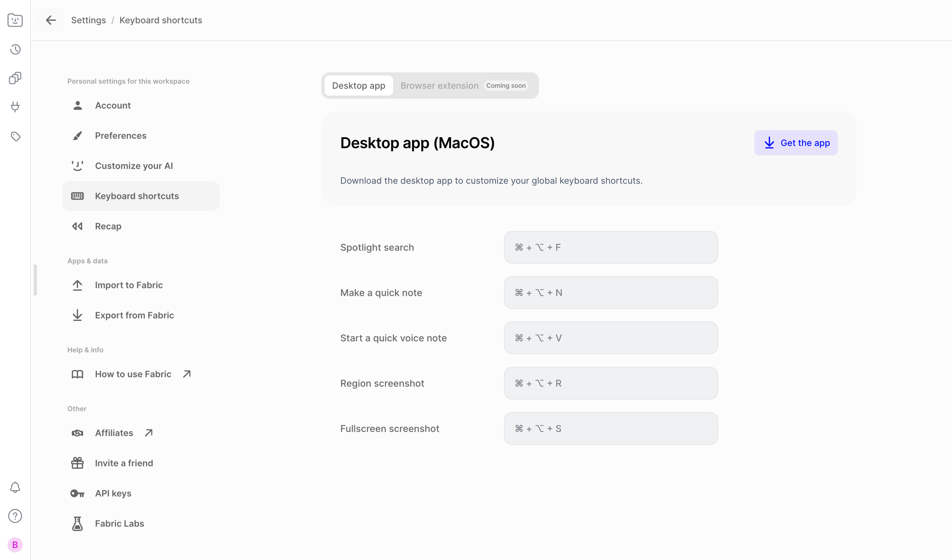952x560 pixels.
Task: Open Recap settings
Action: tap(141, 226)
